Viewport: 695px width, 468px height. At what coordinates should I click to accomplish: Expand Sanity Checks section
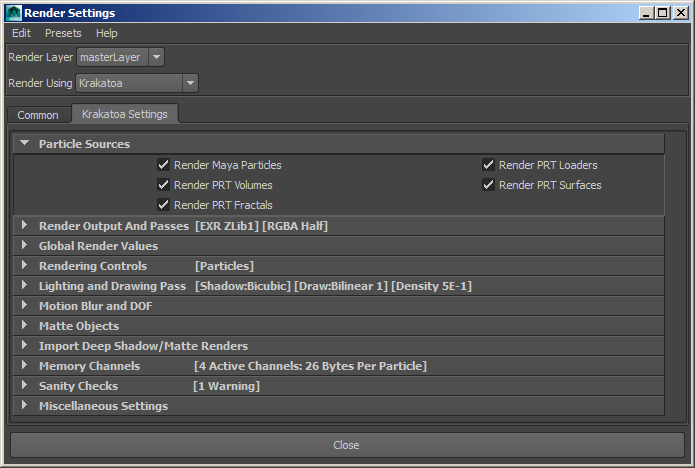pos(24,385)
